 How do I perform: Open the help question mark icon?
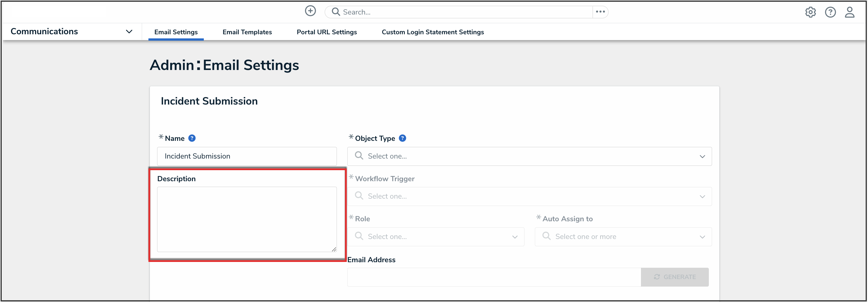coord(830,12)
